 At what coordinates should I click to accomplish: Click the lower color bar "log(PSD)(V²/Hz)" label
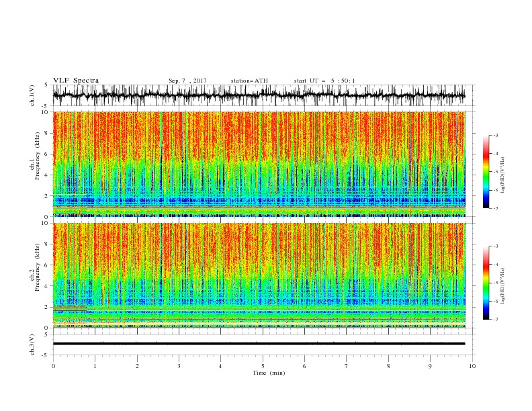(503, 285)
